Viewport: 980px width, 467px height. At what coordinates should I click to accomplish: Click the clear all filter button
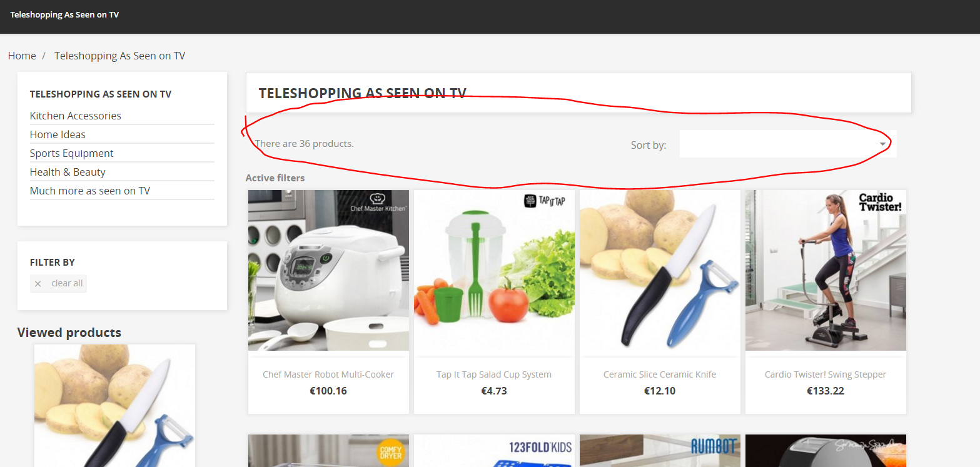(x=58, y=283)
